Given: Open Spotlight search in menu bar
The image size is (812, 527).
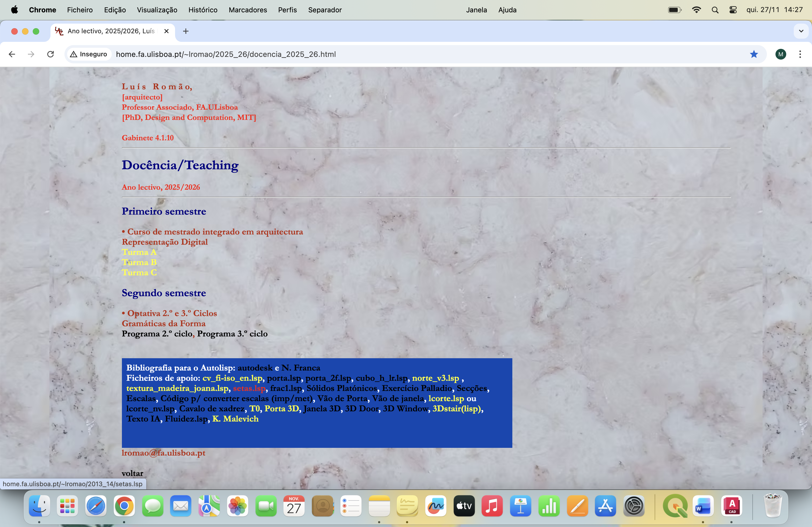Looking at the screenshot, I should (715, 10).
